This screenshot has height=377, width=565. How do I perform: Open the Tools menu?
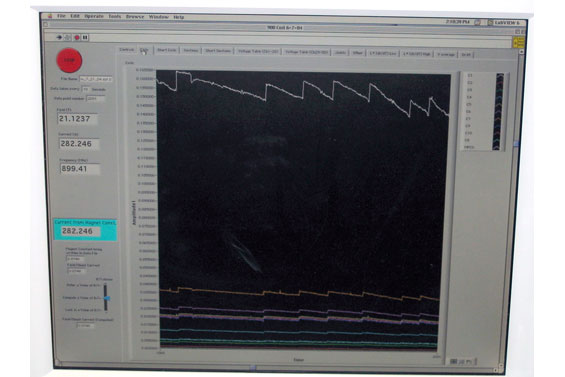pyautogui.click(x=115, y=16)
